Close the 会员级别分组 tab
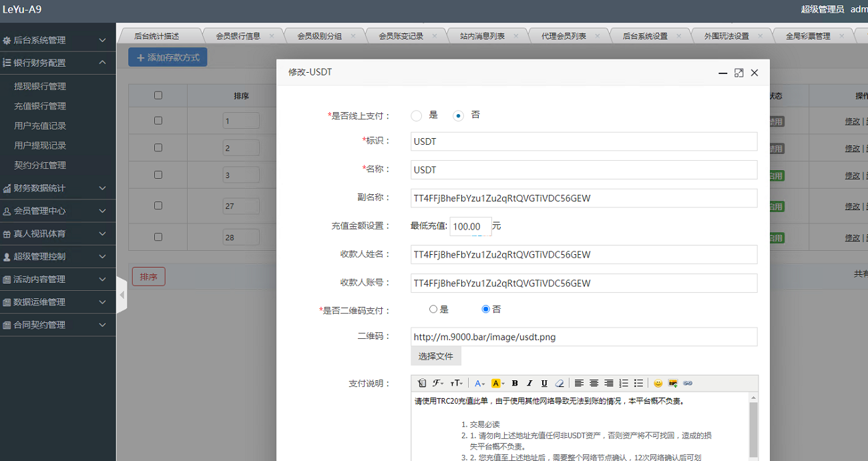The width and height of the screenshot is (868, 461). click(353, 36)
